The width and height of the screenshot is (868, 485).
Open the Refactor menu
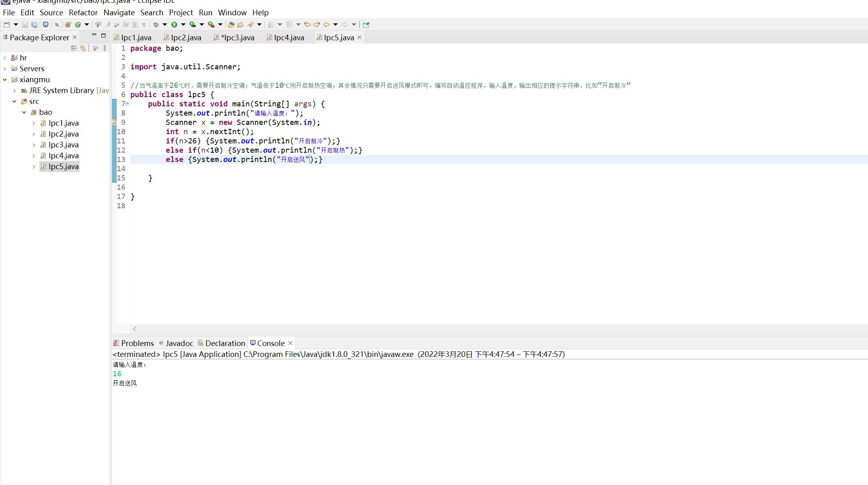[83, 12]
